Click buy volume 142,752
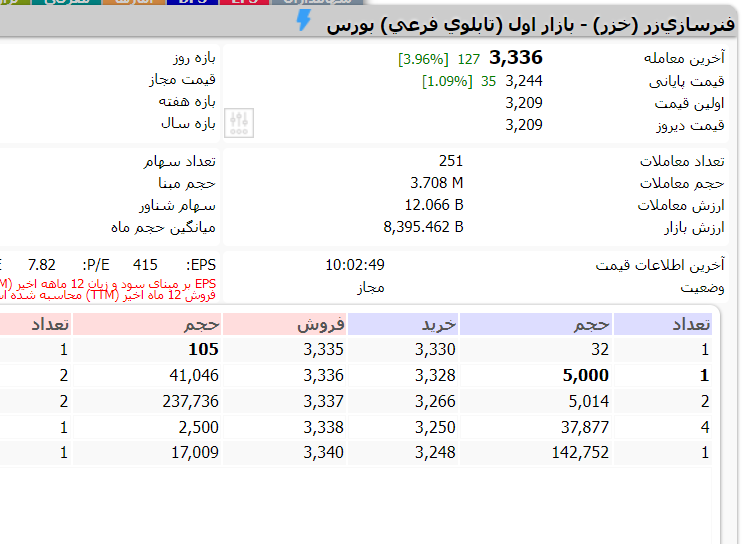The height and width of the screenshot is (544, 752). 580,452
